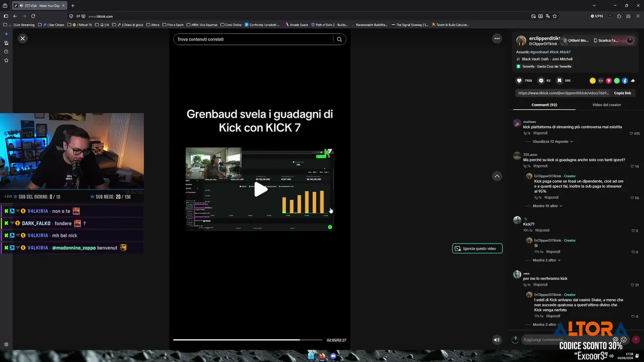Bookmark this page with star icon

(x=554, y=16)
